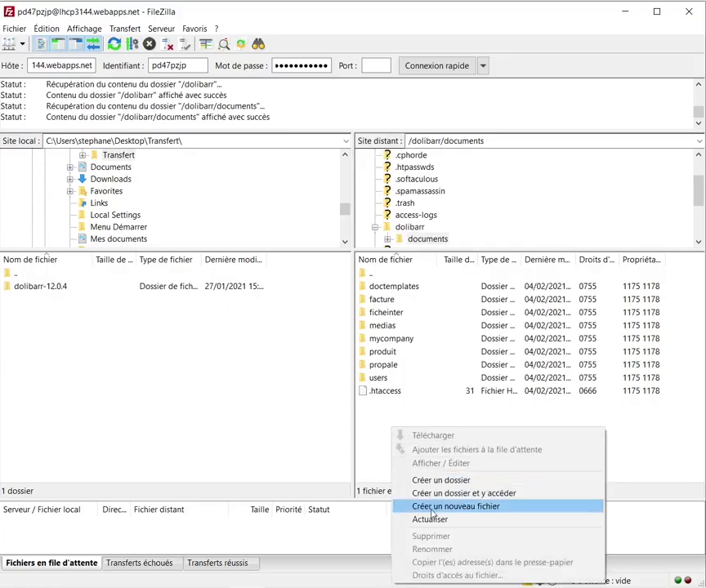
Task: Click the process queue toolbar icon
Action: (132, 44)
